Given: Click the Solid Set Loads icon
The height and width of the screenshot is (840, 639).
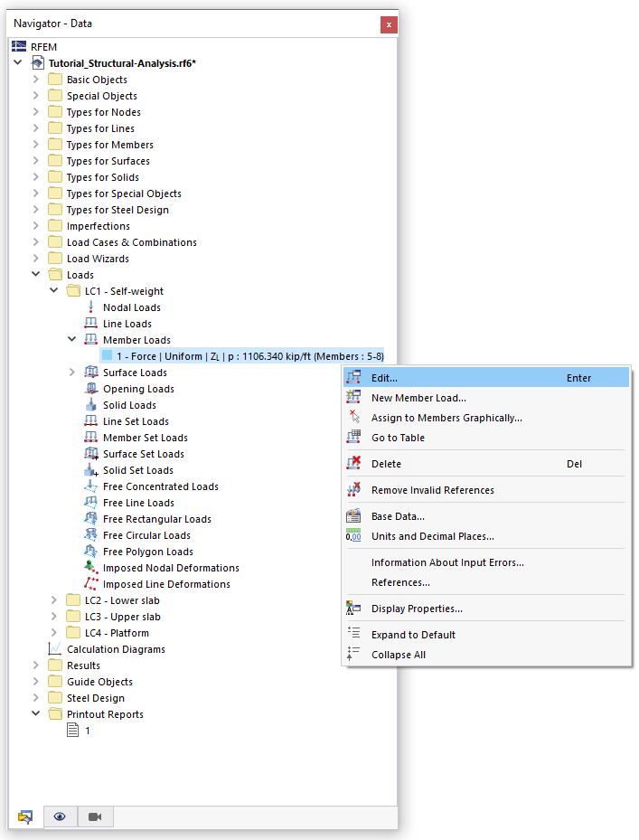Looking at the screenshot, I should click(91, 470).
